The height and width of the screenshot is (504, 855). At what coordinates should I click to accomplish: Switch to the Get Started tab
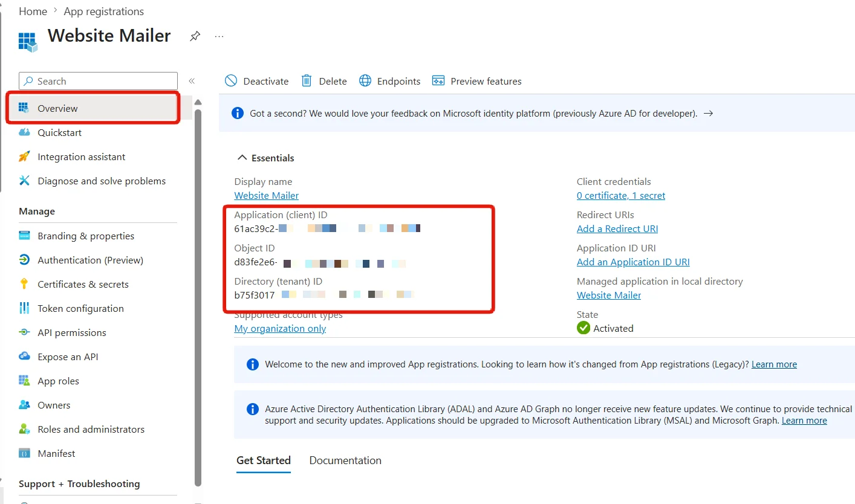pos(264,460)
